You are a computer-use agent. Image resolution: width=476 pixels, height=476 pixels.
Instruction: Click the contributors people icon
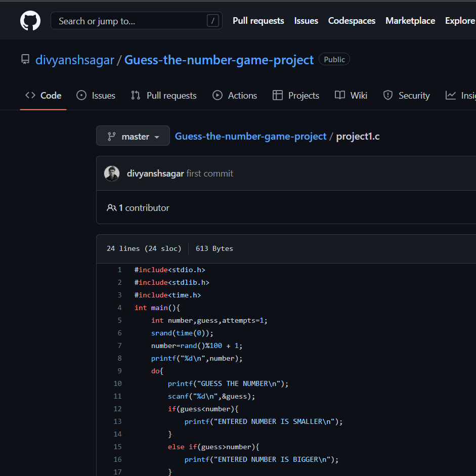pos(111,207)
